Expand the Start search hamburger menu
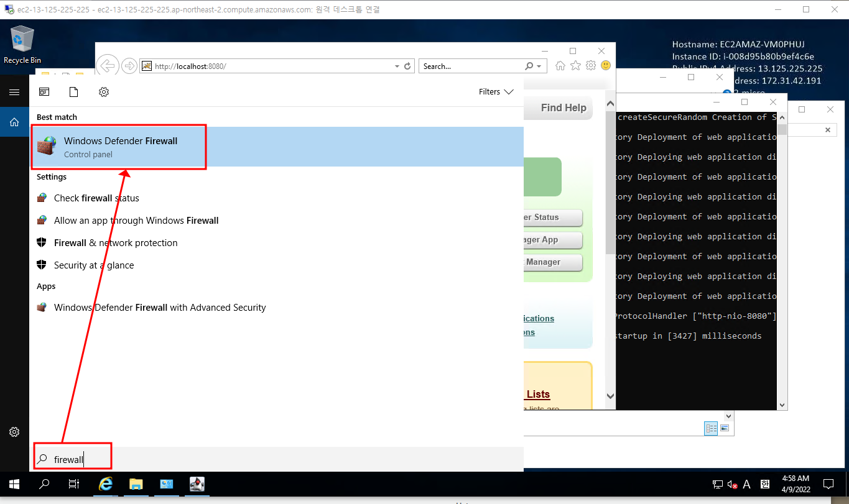This screenshot has height=504, width=849. click(x=14, y=92)
